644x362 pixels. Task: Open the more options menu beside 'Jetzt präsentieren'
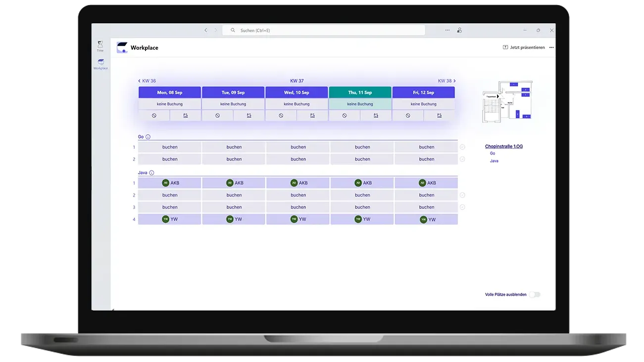pyautogui.click(x=551, y=48)
